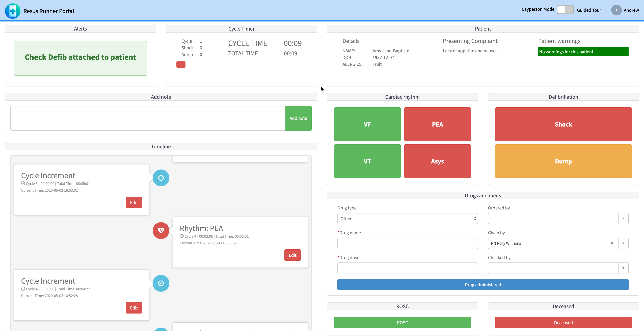Select VT cardiac rhythm
644x336 pixels.
(367, 161)
